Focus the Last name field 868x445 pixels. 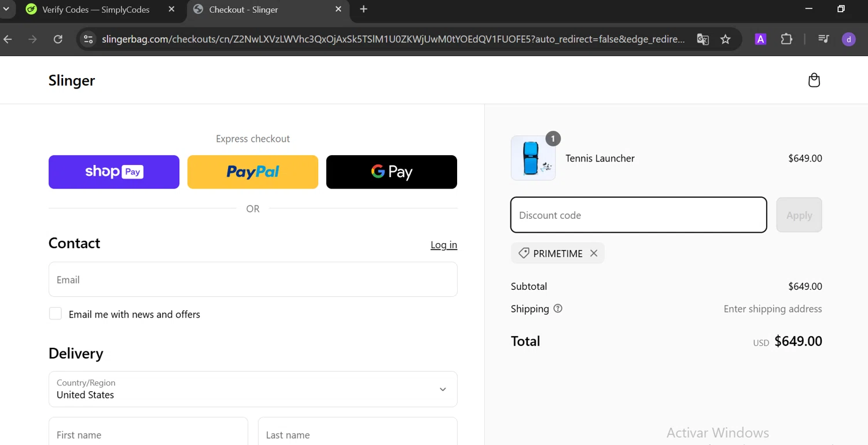click(358, 431)
